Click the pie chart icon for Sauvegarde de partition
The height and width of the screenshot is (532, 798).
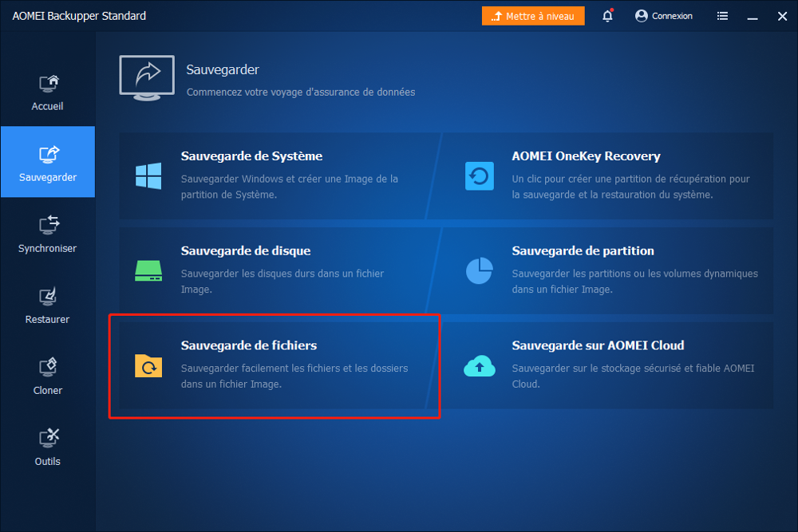point(480,270)
